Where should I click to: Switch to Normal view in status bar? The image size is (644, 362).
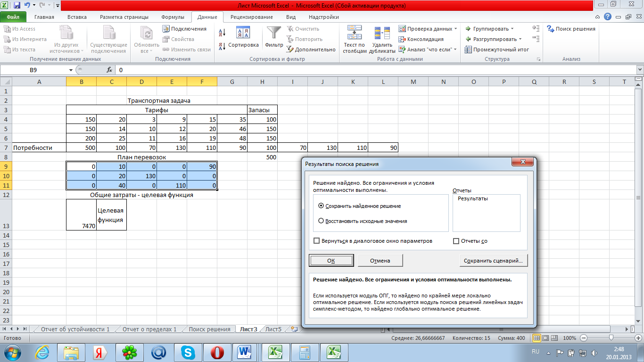point(537,338)
